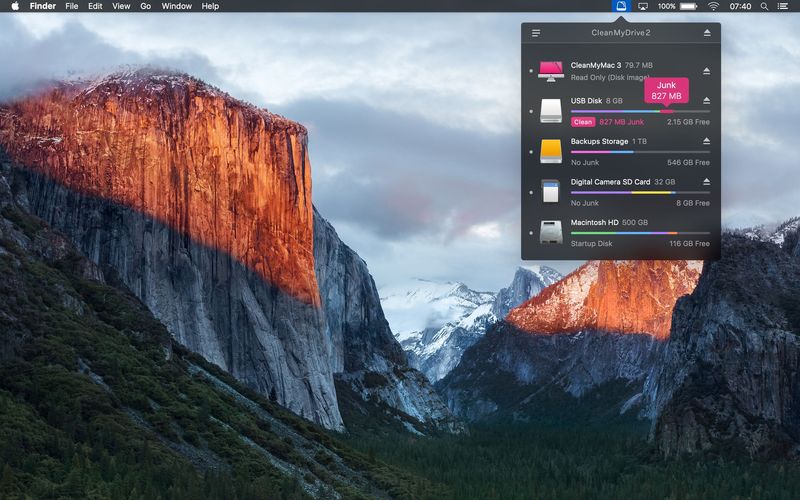Click the Backups Storage usage bar
The image size is (800, 500).
[x=640, y=152]
